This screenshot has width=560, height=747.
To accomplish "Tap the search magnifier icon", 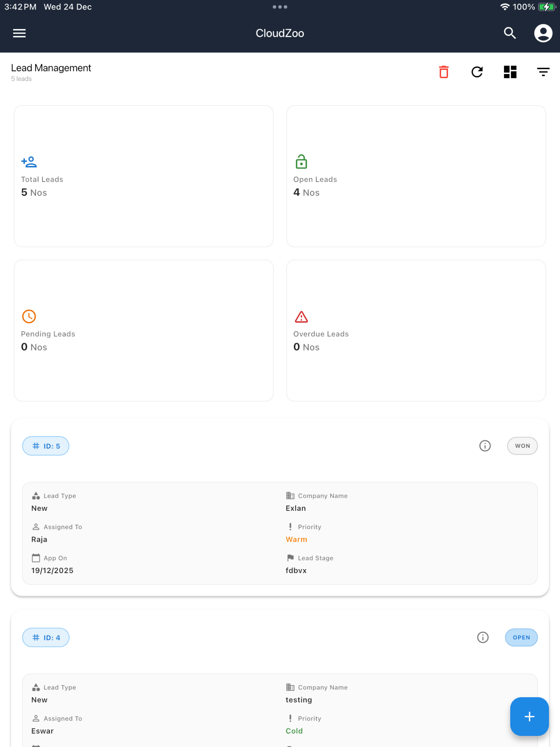I will [510, 33].
